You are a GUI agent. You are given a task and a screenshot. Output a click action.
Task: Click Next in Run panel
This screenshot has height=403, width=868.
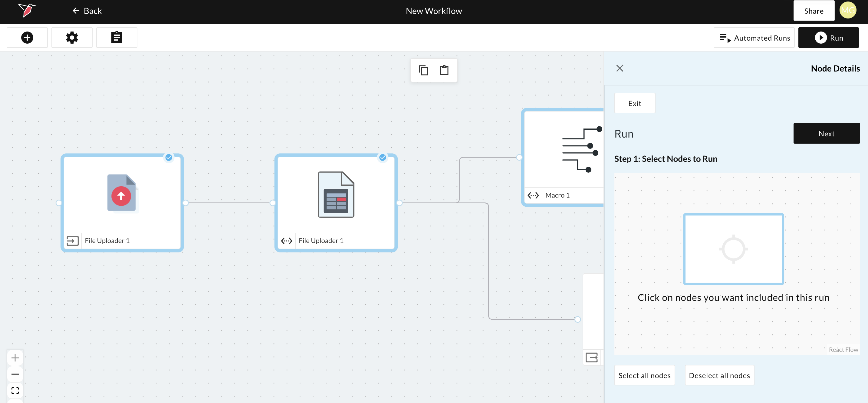click(x=826, y=134)
